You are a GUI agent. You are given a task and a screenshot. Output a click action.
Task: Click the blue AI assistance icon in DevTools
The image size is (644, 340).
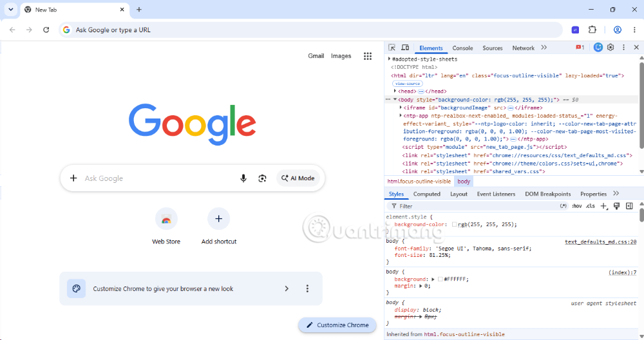tap(598, 48)
